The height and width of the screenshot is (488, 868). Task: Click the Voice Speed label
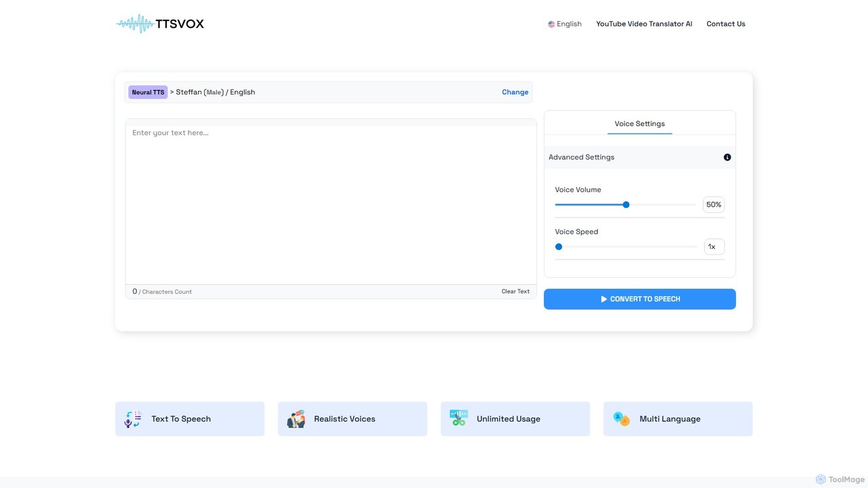click(x=576, y=232)
